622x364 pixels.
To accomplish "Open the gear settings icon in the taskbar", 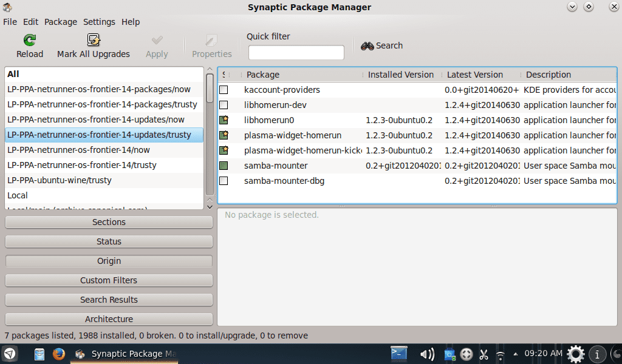I will click(x=576, y=354).
